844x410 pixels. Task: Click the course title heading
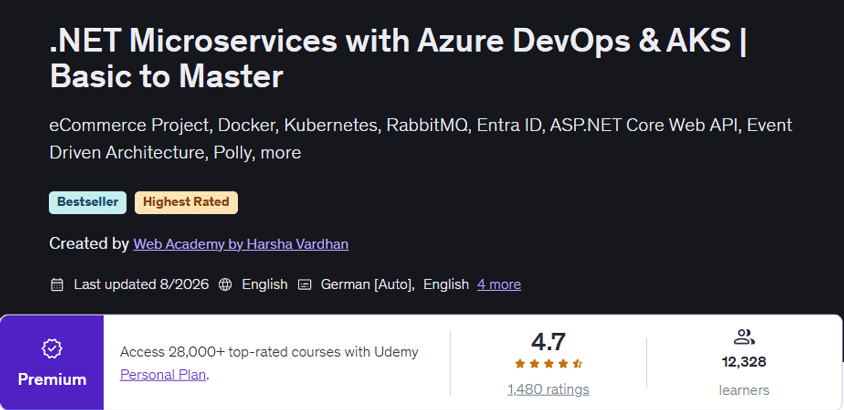[x=398, y=59]
